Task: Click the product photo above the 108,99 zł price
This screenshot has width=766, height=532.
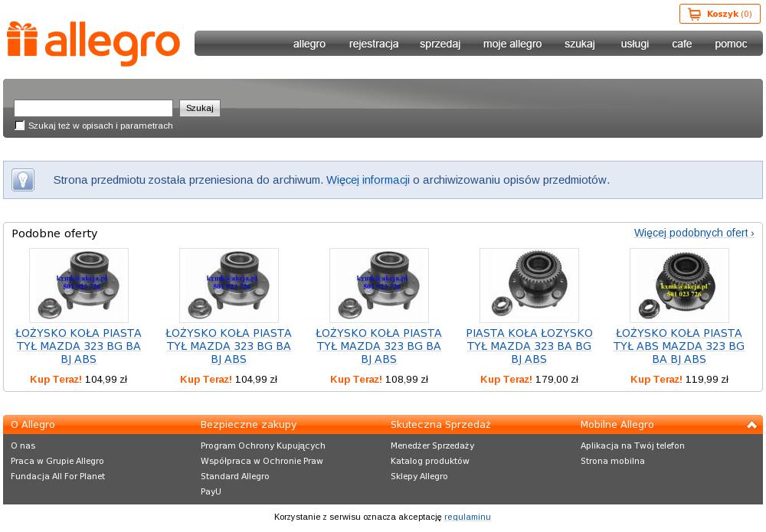Action: pyautogui.click(x=379, y=286)
